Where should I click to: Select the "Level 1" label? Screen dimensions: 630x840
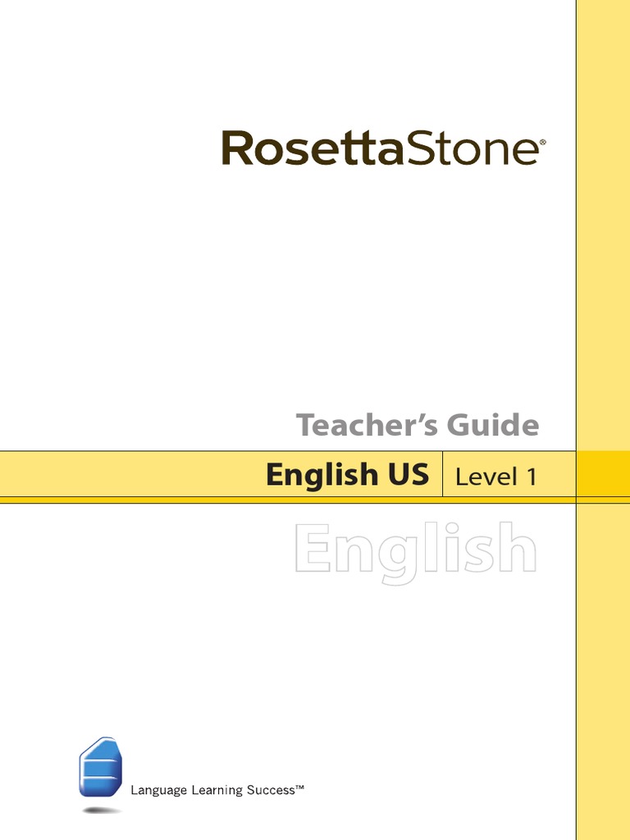[496, 477]
